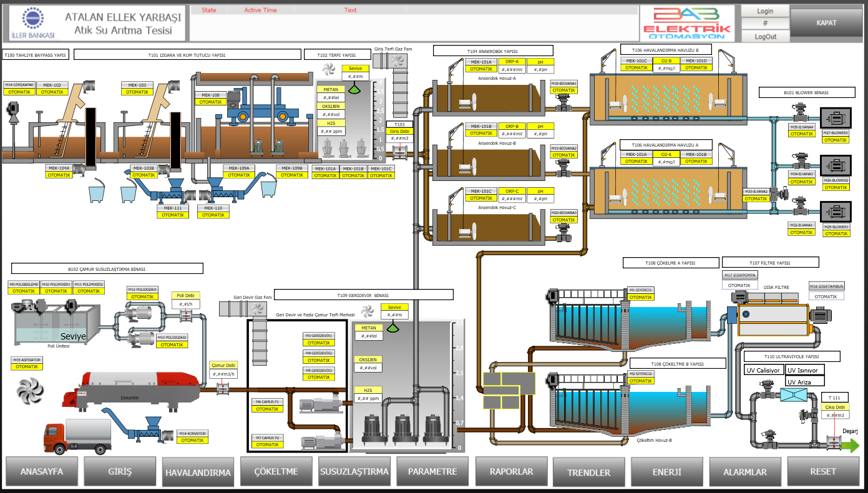
Task: Click the M27-BLOWER3 blower icon
Action: point(835,118)
